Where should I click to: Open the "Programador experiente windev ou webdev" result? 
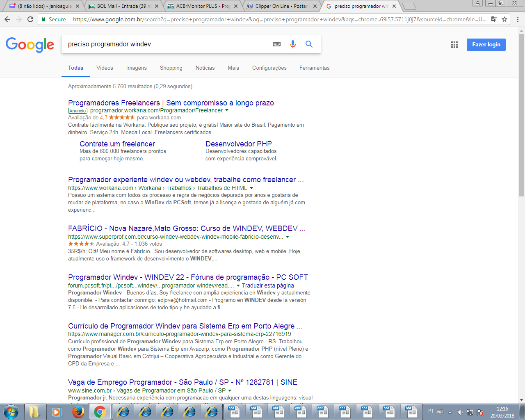[x=186, y=180]
